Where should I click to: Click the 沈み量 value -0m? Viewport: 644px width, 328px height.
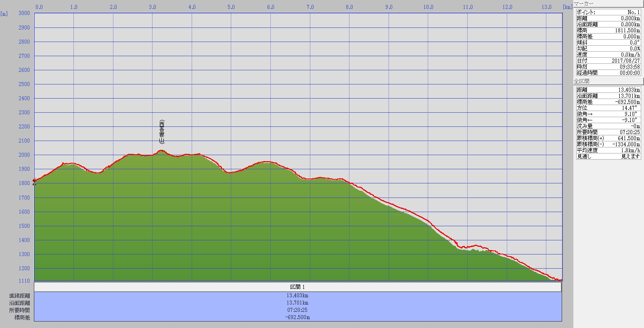click(636, 126)
